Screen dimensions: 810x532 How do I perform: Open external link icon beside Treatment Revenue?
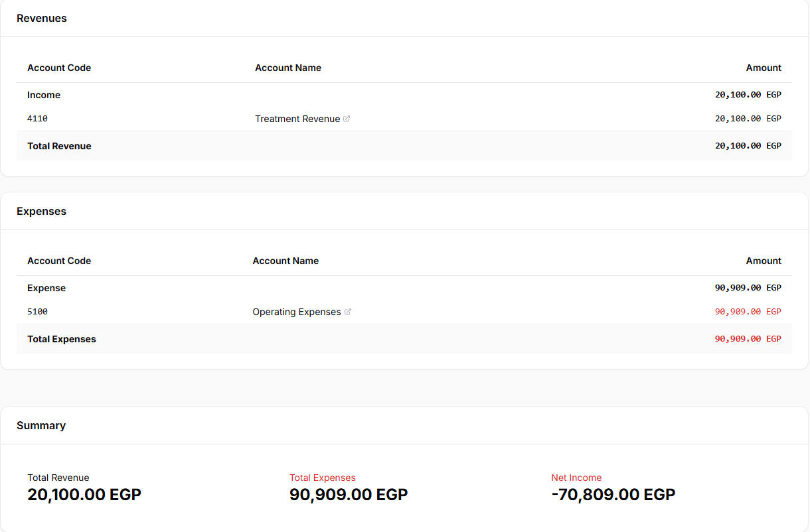347,119
